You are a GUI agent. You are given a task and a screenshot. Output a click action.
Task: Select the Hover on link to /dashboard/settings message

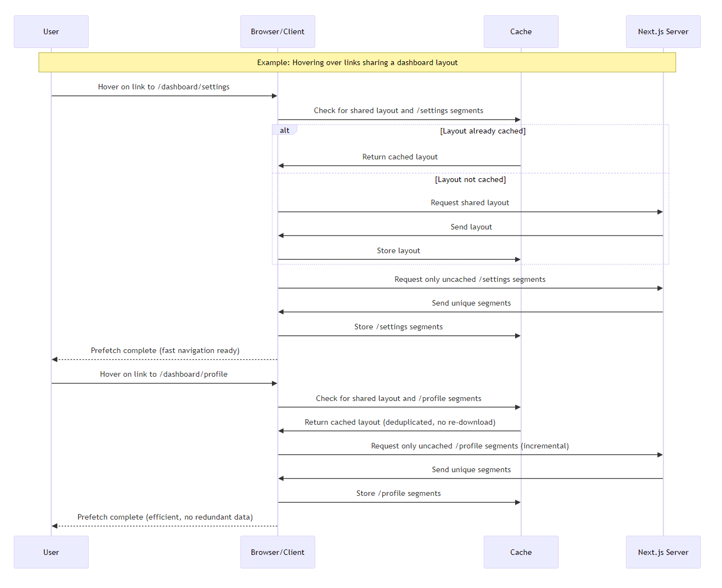[164, 87]
